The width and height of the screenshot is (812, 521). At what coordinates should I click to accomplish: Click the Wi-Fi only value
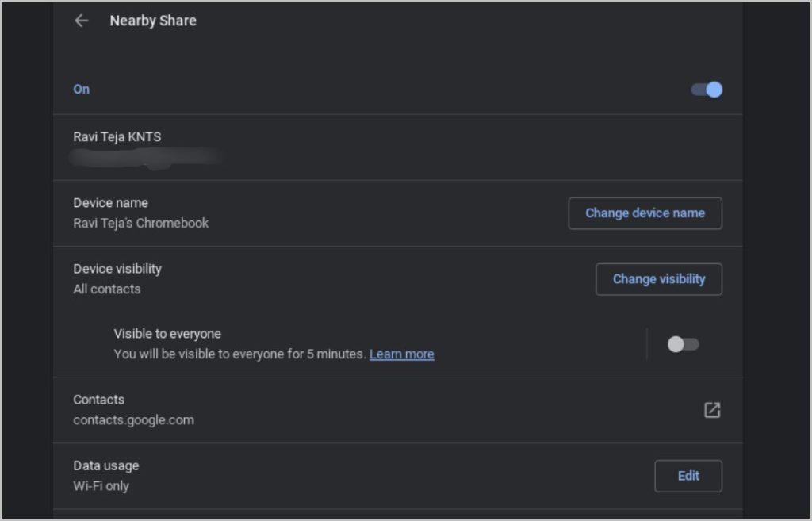(x=101, y=486)
